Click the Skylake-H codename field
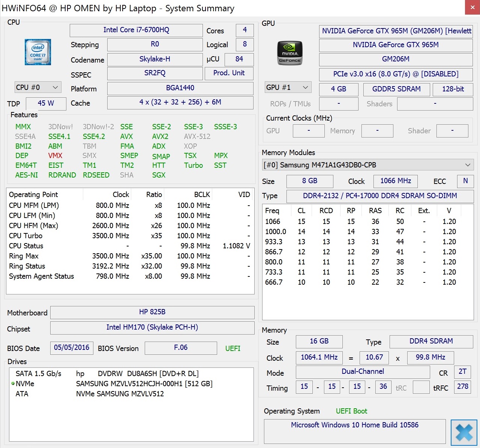The width and height of the screenshot is (480, 448). [155, 60]
